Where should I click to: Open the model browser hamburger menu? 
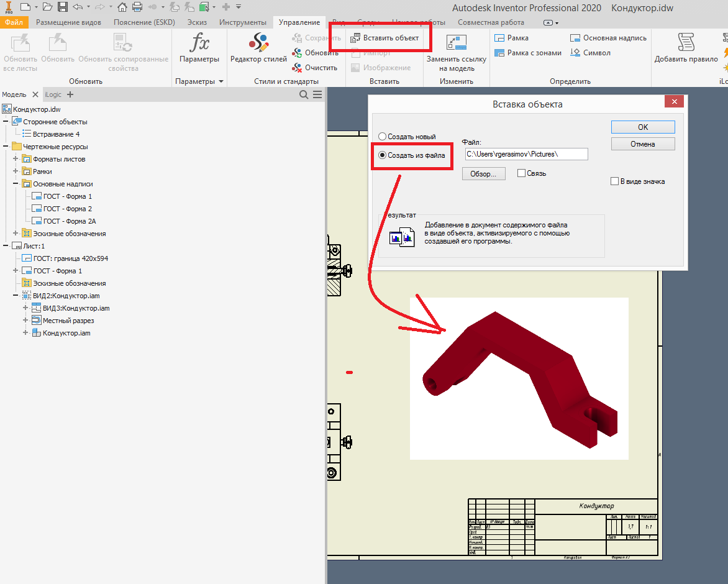(317, 94)
